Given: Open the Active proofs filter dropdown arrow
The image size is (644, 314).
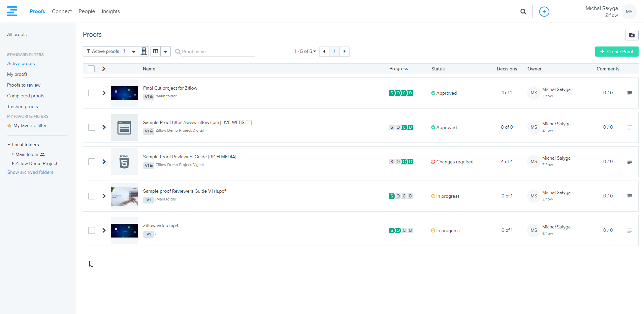Looking at the screenshot, I should point(134,52).
